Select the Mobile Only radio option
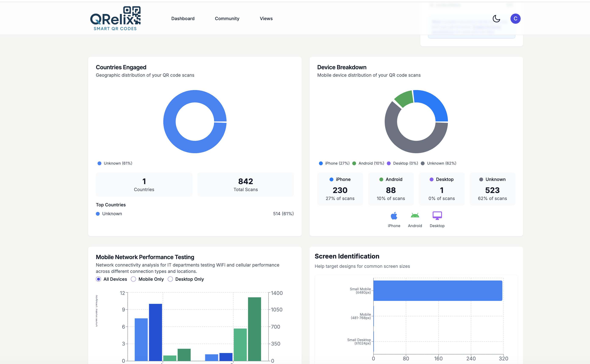590x364 pixels. 133,279
